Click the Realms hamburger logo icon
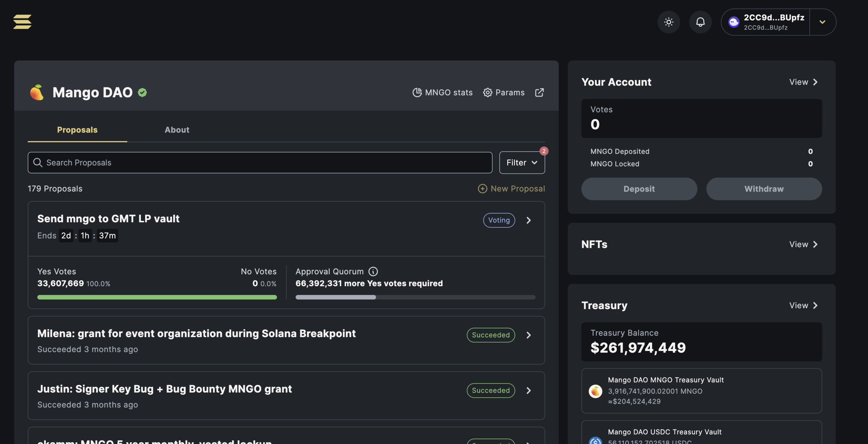 tap(22, 22)
